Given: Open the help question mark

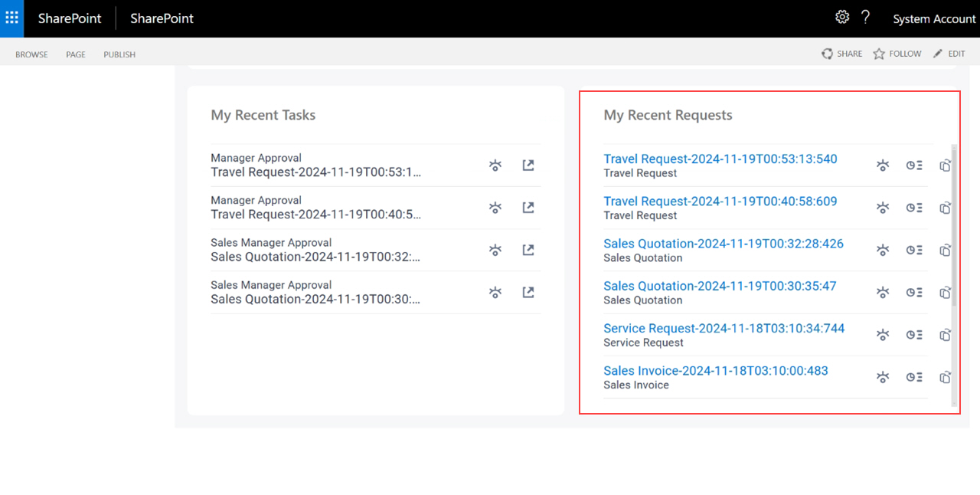Looking at the screenshot, I should (866, 17).
